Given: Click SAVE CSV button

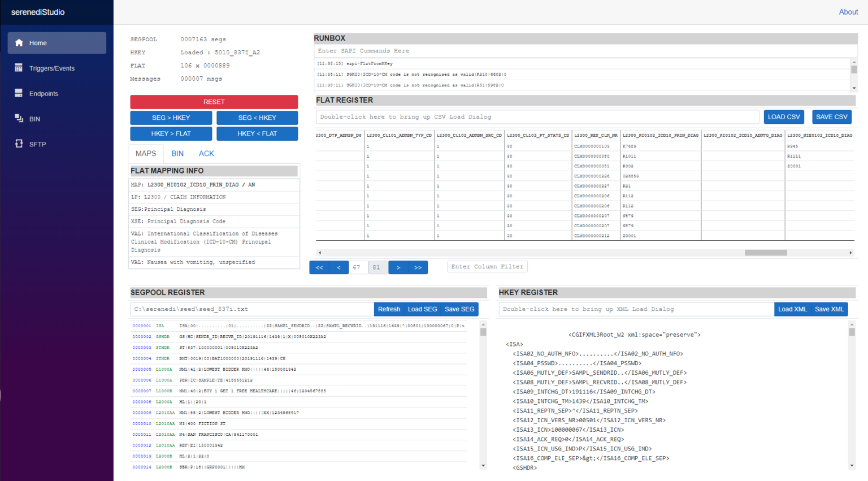Looking at the screenshot, I should point(832,117).
